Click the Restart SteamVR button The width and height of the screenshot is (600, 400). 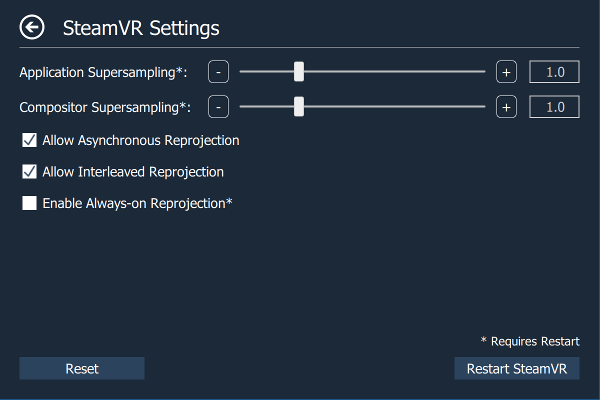pyautogui.click(x=517, y=369)
